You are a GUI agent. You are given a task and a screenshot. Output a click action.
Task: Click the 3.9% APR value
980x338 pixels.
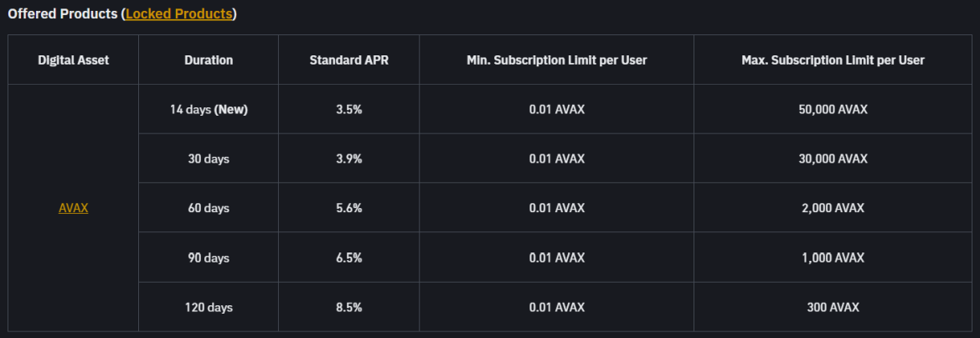click(348, 159)
